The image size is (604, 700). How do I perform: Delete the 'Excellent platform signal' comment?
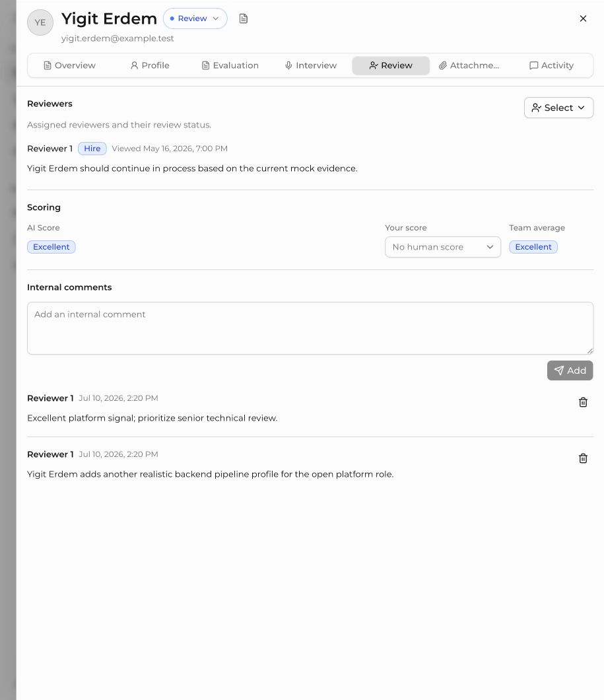pyautogui.click(x=583, y=402)
